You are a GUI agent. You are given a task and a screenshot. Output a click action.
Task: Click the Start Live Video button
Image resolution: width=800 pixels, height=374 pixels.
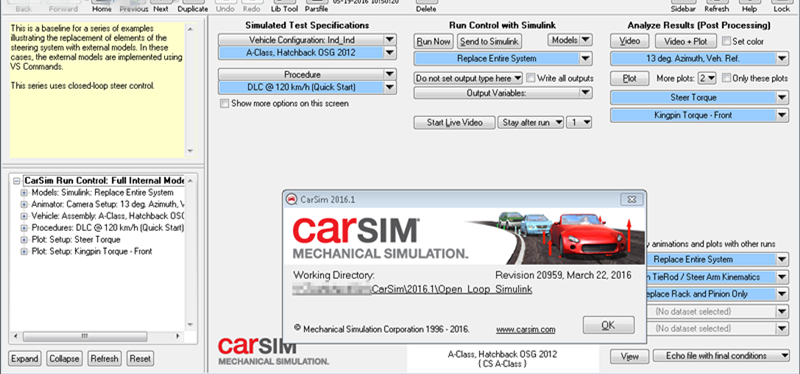454,122
